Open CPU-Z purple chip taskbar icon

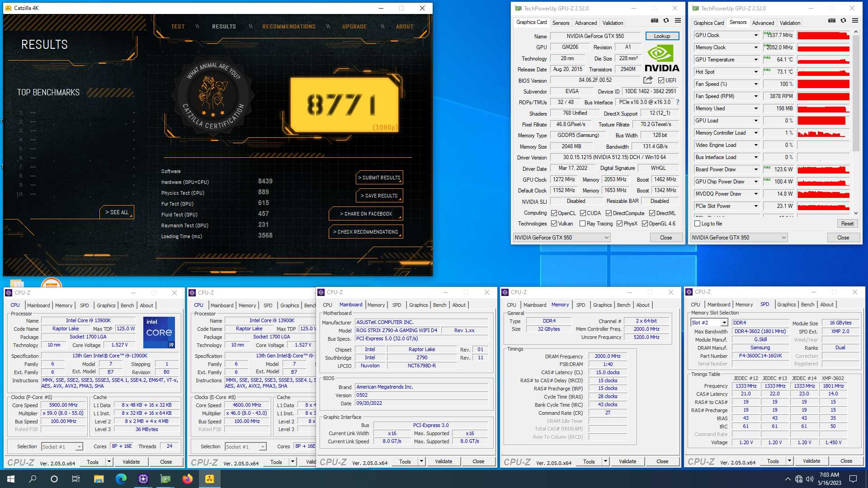[x=143, y=479]
